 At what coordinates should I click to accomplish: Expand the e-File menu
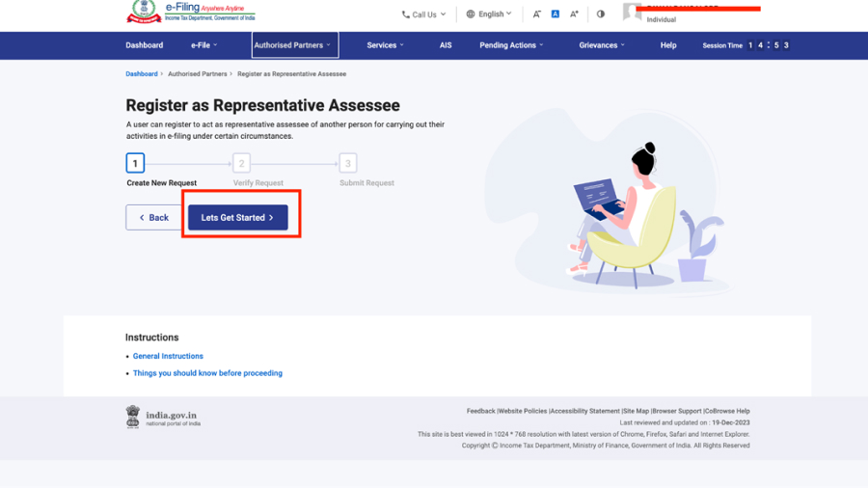204,45
